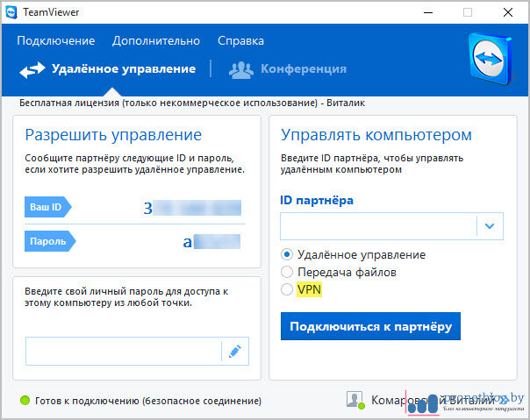530x420 pixels.
Task: Click the Бесплатная лицензия notice text
Action: (192, 103)
